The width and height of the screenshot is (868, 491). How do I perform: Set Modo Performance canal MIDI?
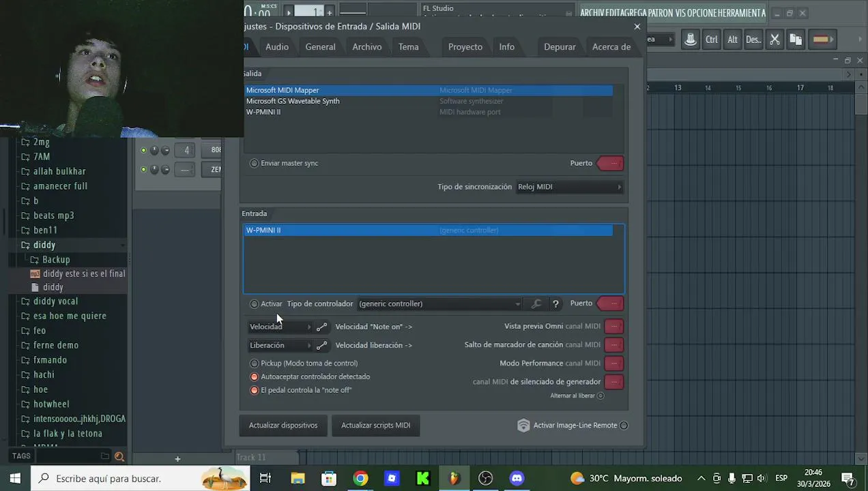pyautogui.click(x=613, y=363)
